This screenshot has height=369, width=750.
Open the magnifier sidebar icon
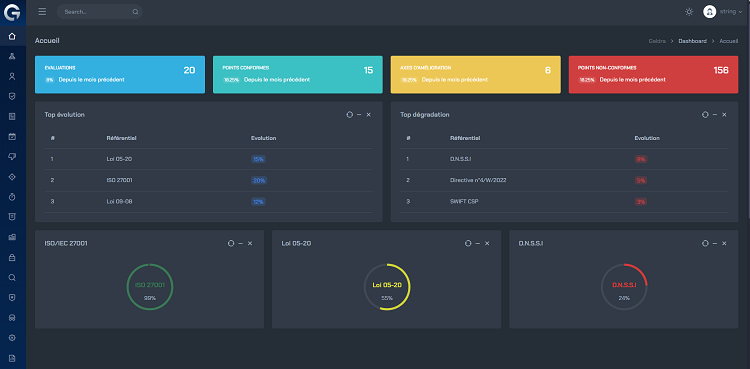click(x=12, y=277)
